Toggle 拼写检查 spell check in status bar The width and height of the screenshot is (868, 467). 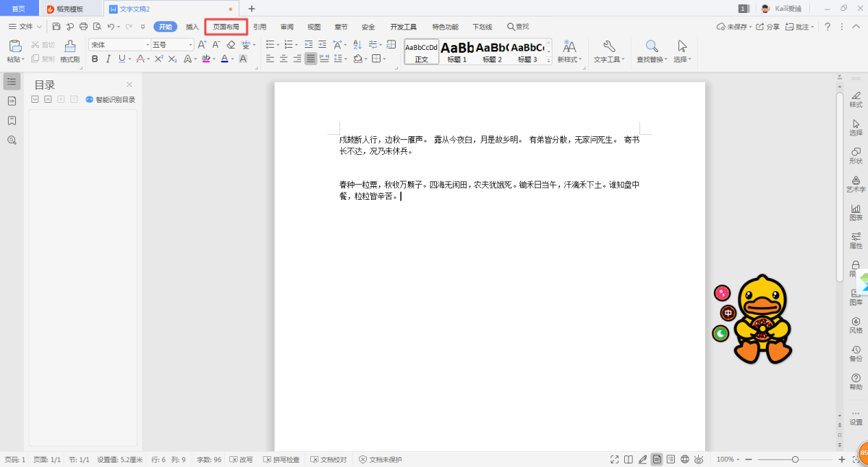pyautogui.click(x=281, y=459)
